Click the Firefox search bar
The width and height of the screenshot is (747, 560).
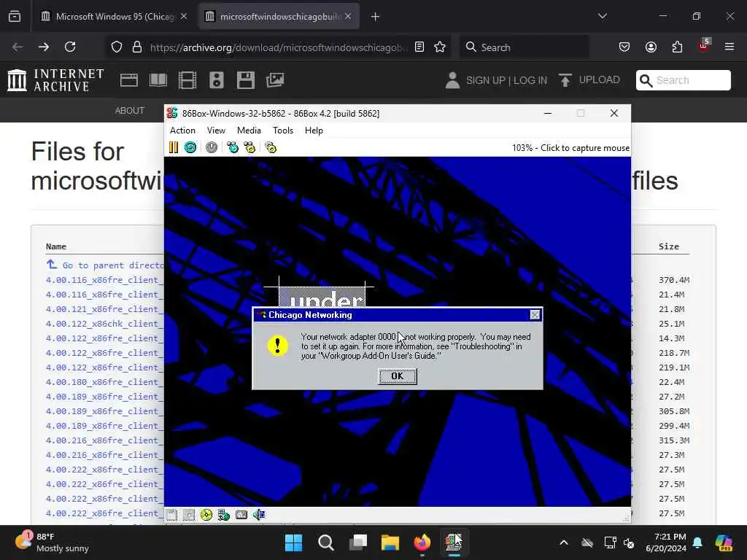[x=524, y=47]
